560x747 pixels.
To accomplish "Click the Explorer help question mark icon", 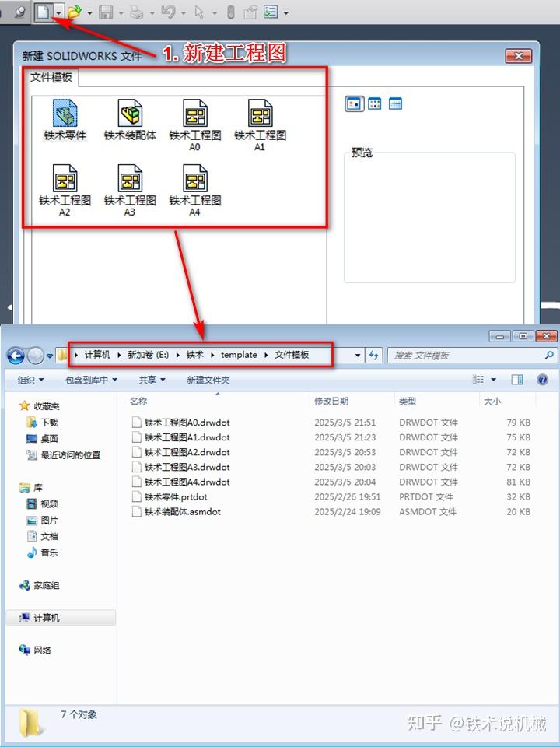I will click(x=542, y=379).
